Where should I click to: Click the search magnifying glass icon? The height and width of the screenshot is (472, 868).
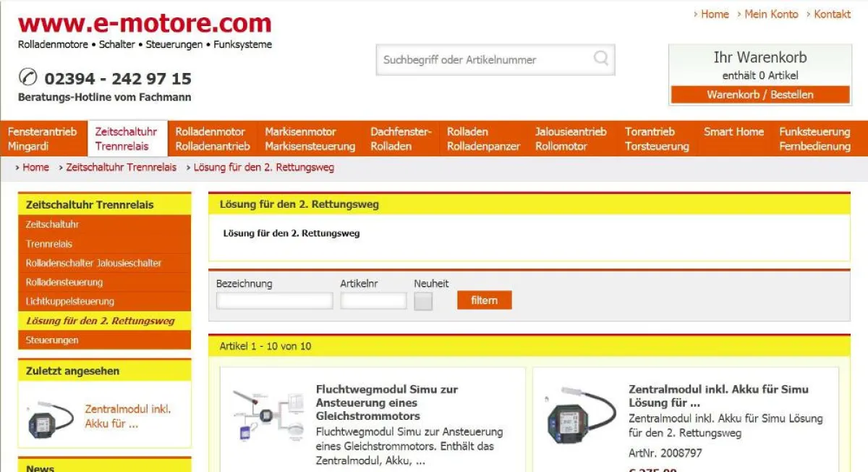[600, 60]
